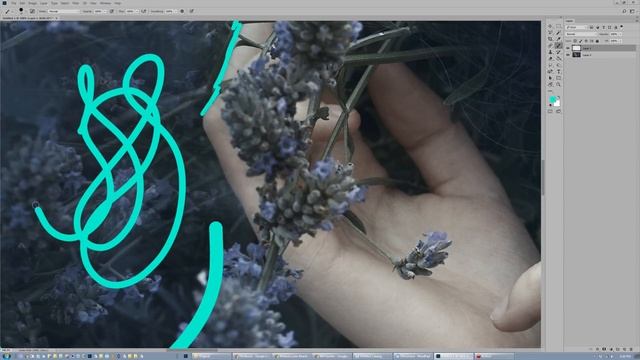
Task: Select the Crop tool
Action: pyautogui.click(x=550, y=39)
